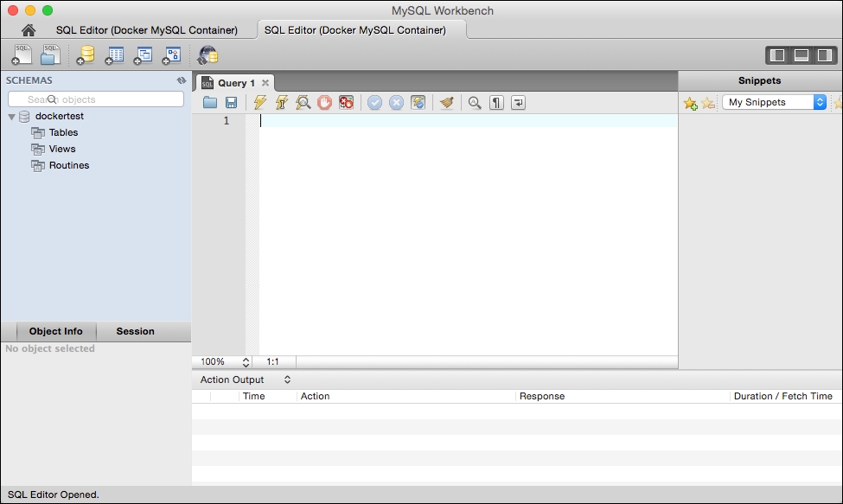The width and height of the screenshot is (843, 504).
Task: Switch to the first SQL Editor tab
Action: tap(147, 30)
